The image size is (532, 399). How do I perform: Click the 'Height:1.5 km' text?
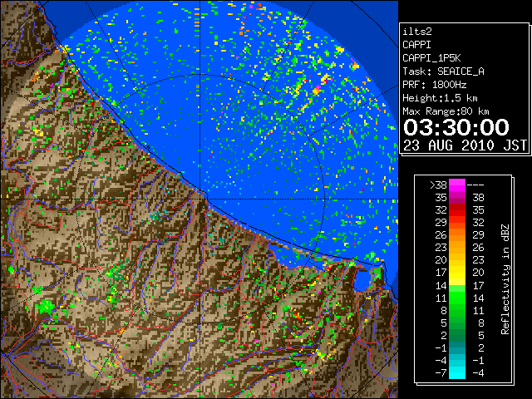point(440,98)
